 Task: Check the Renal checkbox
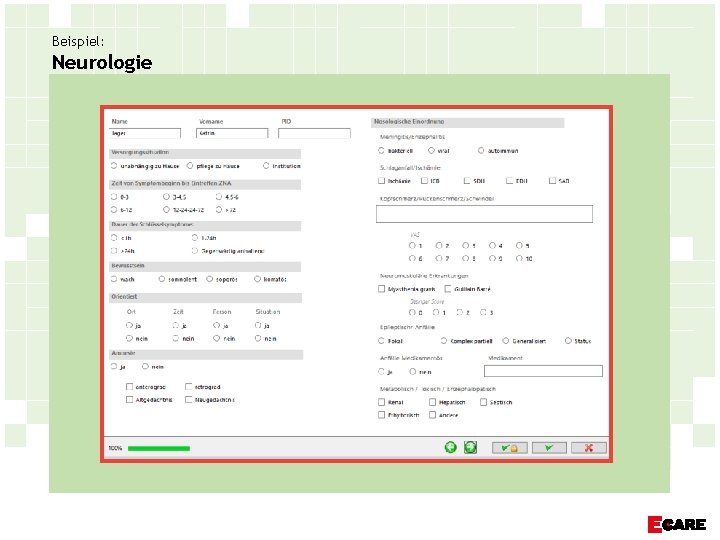tap(381, 402)
